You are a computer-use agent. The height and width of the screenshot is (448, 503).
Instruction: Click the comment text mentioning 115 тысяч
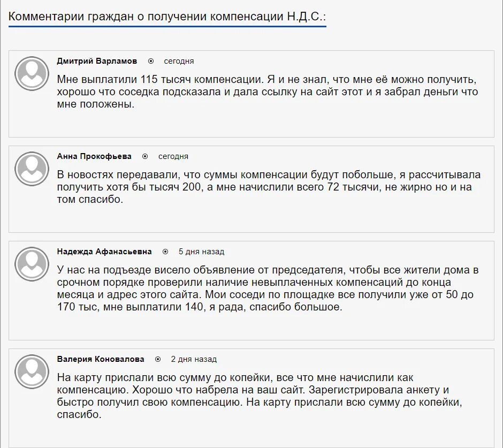(268, 92)
